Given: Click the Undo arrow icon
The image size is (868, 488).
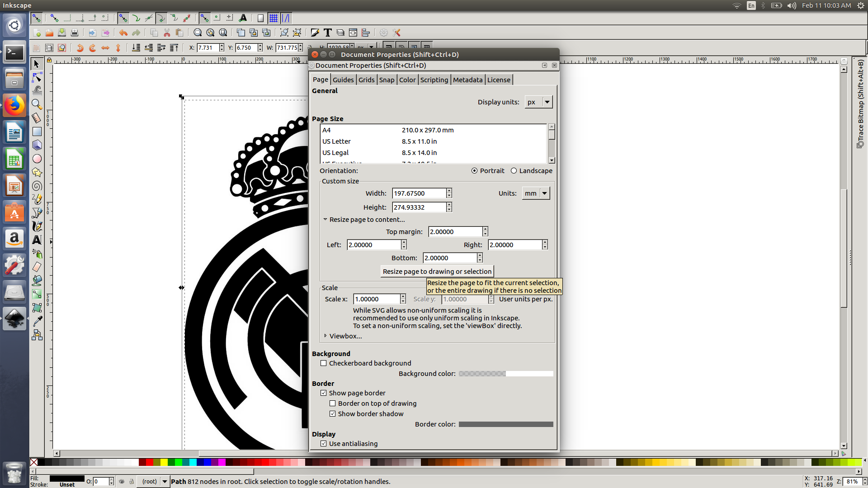Looking at the screenshot, I should pos(123,33).
